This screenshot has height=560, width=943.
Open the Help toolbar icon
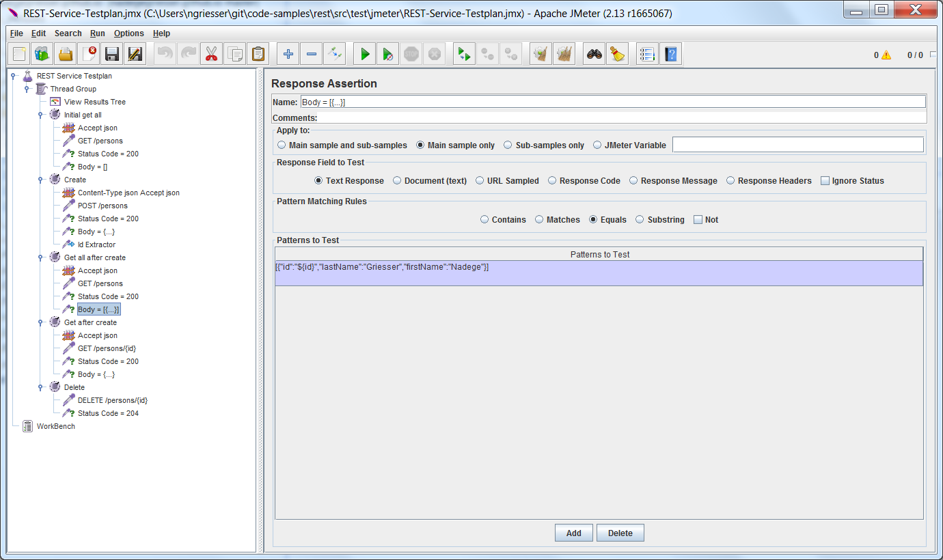(x=671, y=54)
